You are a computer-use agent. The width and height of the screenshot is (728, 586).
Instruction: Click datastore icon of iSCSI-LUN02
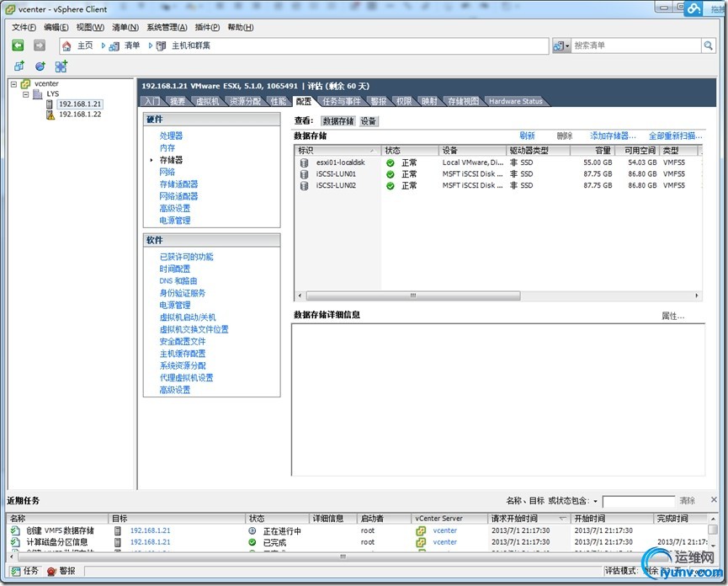pyautogui.click(x=304, y=186)
